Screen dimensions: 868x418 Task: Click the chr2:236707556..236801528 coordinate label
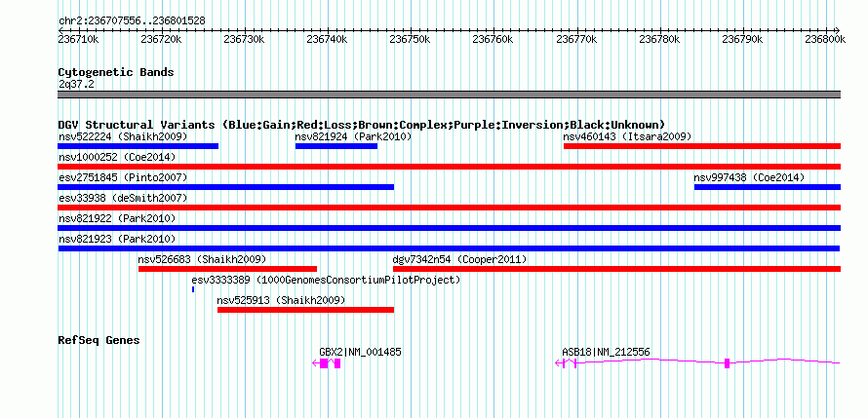coord(132,21)
